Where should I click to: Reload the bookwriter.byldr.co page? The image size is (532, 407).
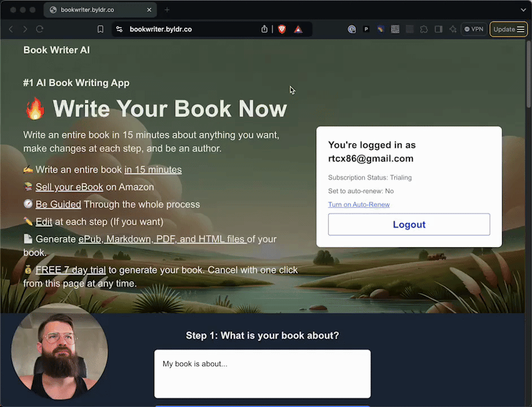tap(38, 29)
